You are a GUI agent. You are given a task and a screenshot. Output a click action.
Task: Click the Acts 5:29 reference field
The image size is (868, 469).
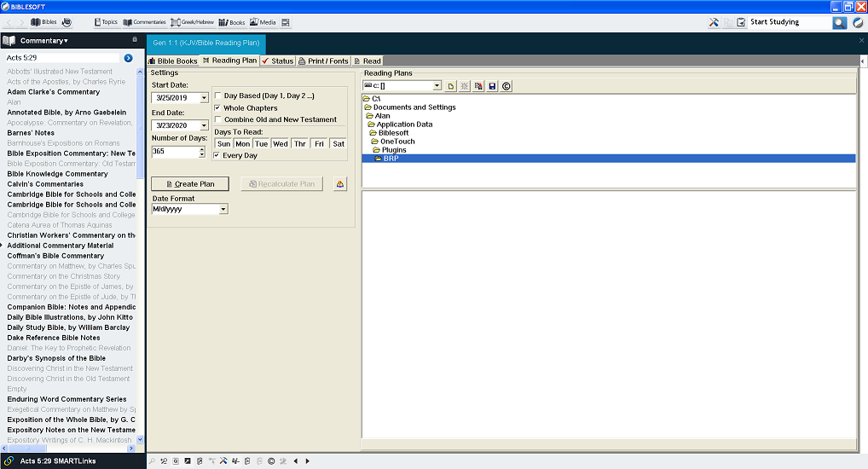pos(62,58)
